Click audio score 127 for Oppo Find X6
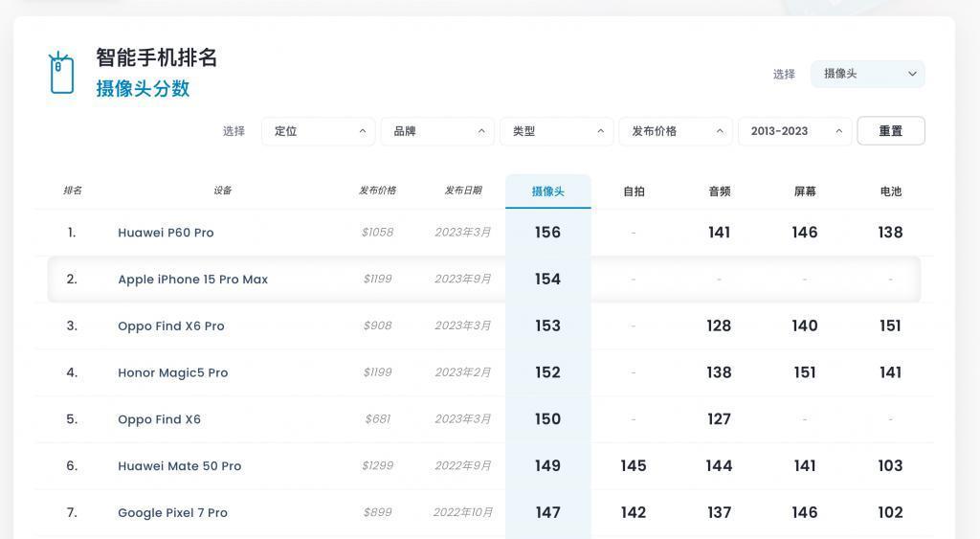Screen dimensions: 980x539 pyautogui.click(x=719, y=419)
